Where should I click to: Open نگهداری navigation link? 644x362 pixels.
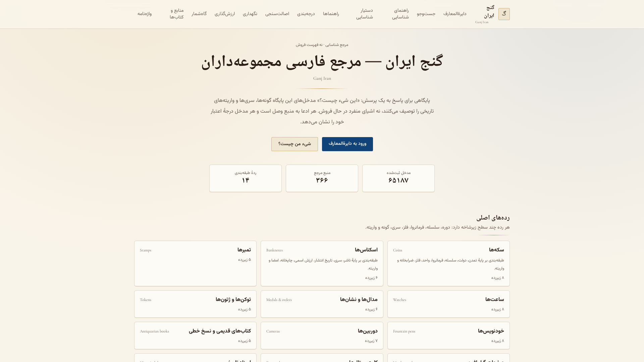coord(250,14)
